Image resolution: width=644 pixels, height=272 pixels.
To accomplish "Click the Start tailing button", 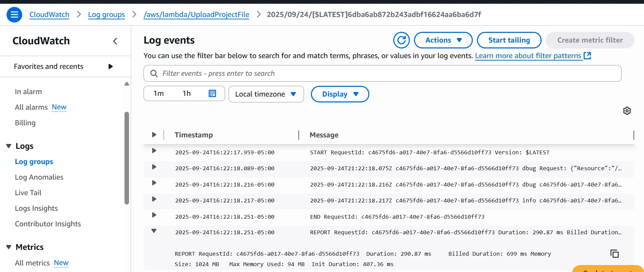I will [x=509, y=40].
